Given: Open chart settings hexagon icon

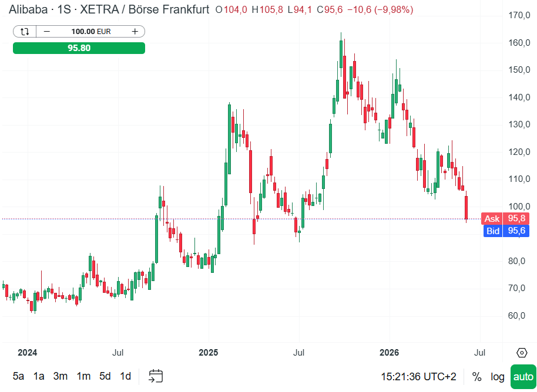Looking at the screenshot, I should (x=522, y=352).
